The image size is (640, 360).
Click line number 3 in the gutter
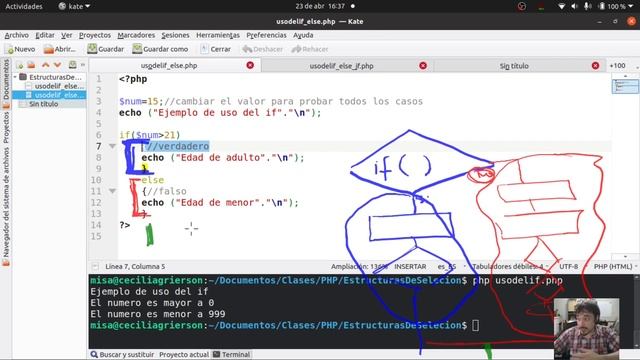point(98,101)
